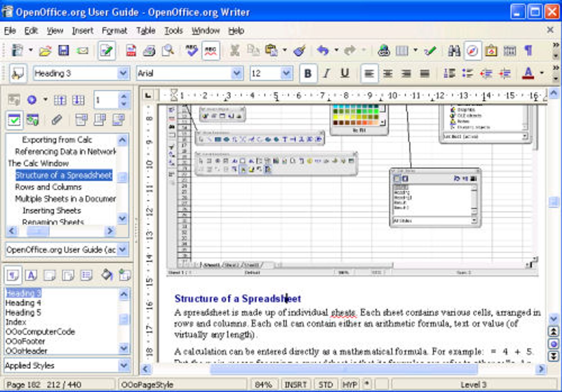Viewport: 562px width, 392px height.
Task: Send document as e-mail icon
Action: 82,51
